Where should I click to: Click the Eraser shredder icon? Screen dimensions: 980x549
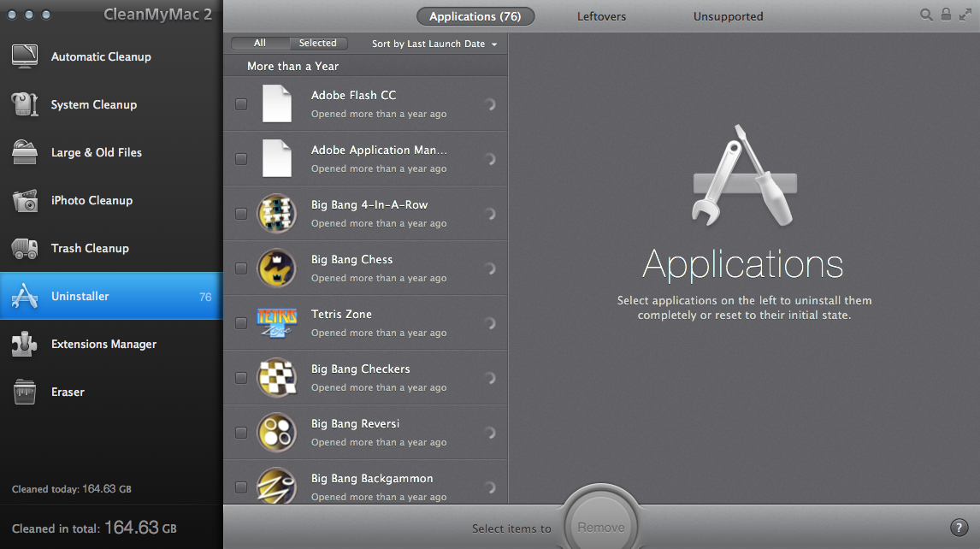pyautogui.click(x=25, y=392)
